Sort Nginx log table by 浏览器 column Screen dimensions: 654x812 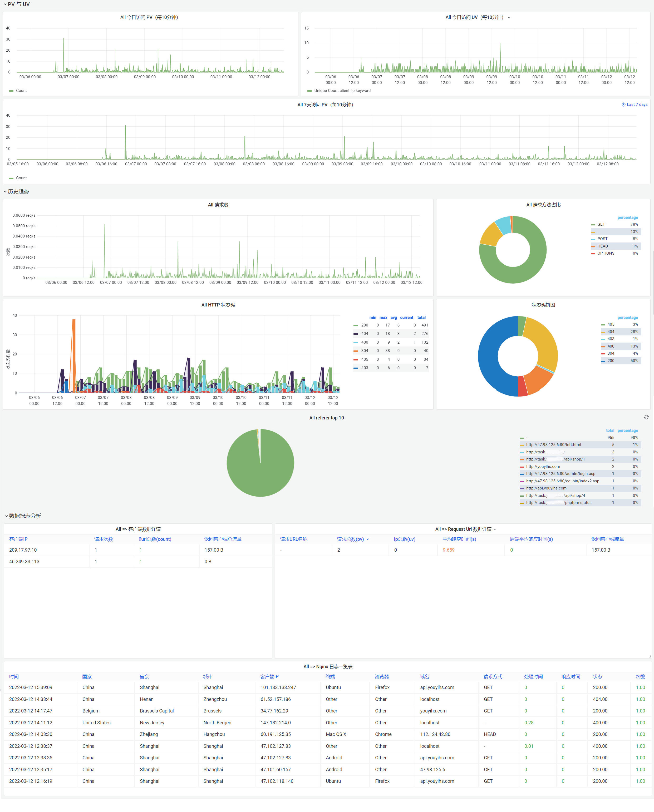pyautogui.click(x=382, y=676)
